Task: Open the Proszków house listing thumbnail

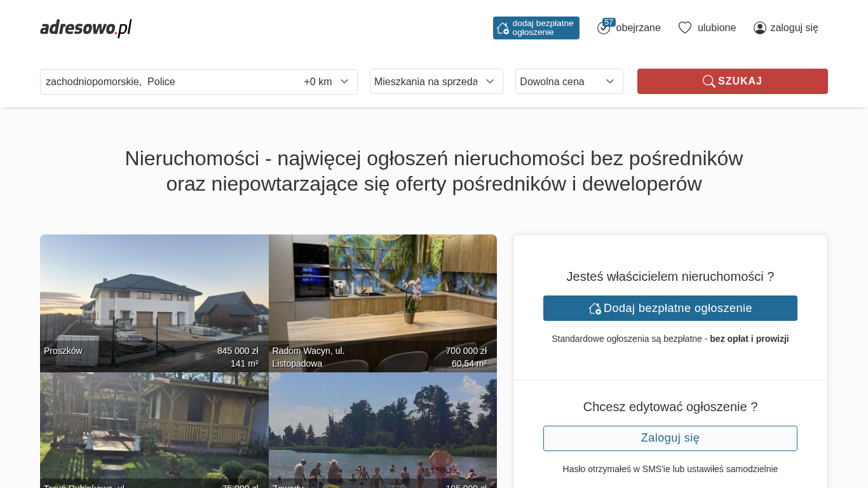Action: 154,299
